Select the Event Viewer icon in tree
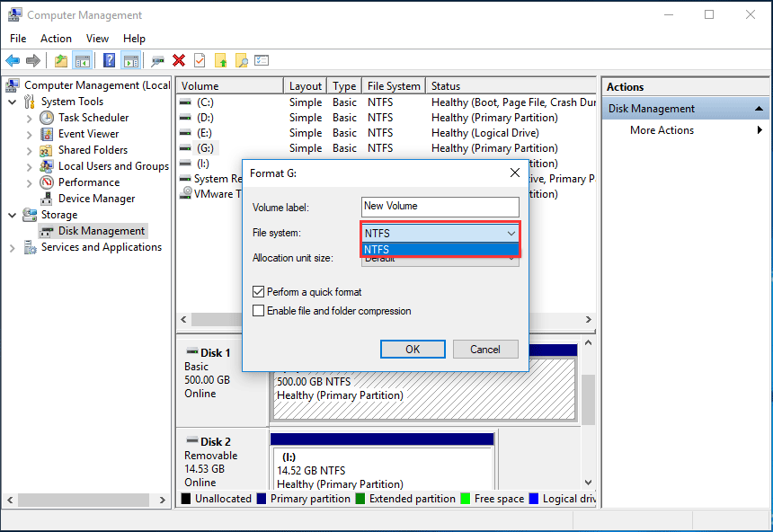 47,134
